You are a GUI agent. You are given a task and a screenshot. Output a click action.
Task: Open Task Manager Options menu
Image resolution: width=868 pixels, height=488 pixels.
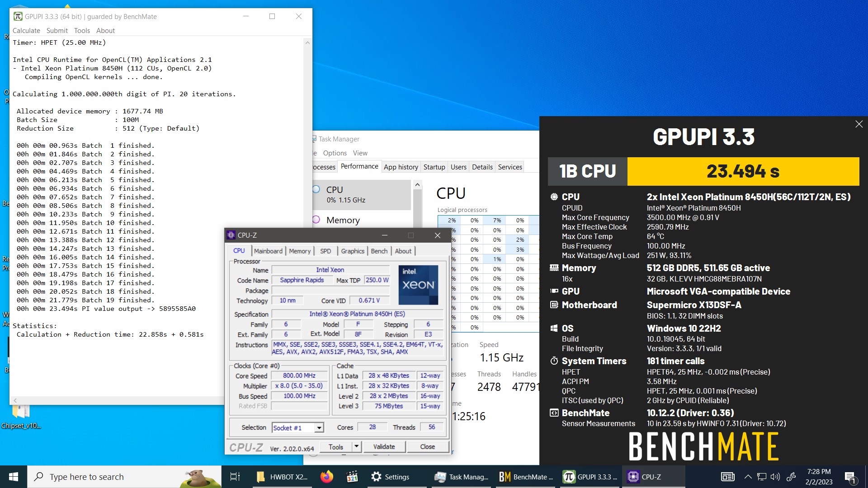pos(335,153)
